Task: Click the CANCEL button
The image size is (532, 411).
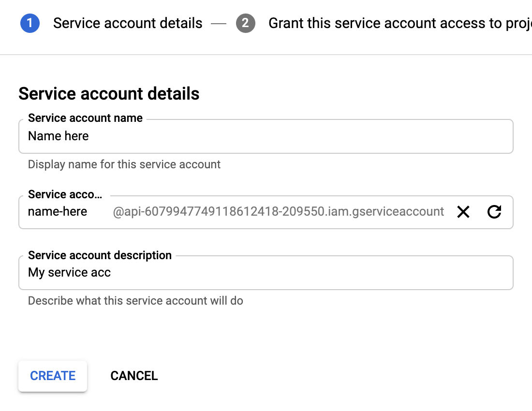Action: click(x=134, y=376)
